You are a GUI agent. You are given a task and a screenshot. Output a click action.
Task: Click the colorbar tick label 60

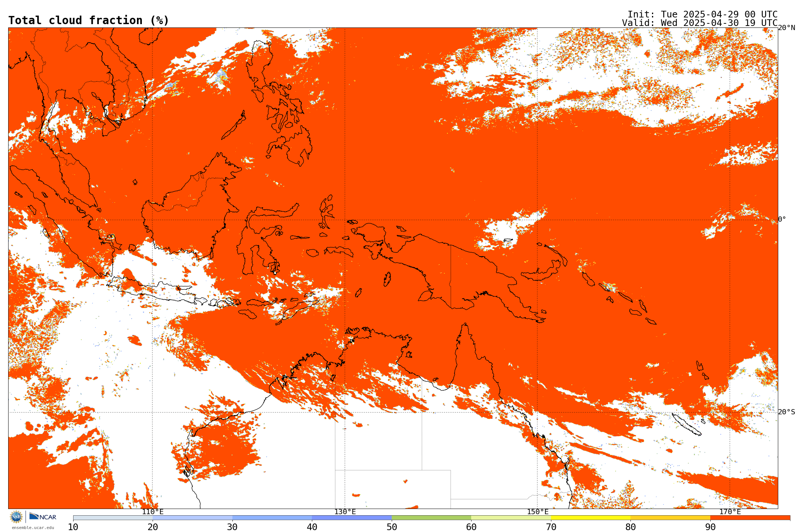471,527
